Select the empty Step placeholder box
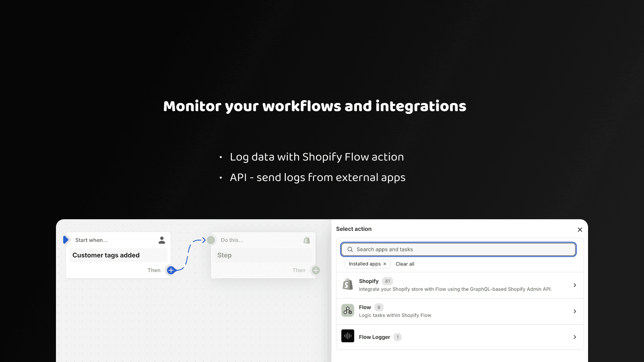This screenshot has width=644, height=362. (x=262, y=255)
